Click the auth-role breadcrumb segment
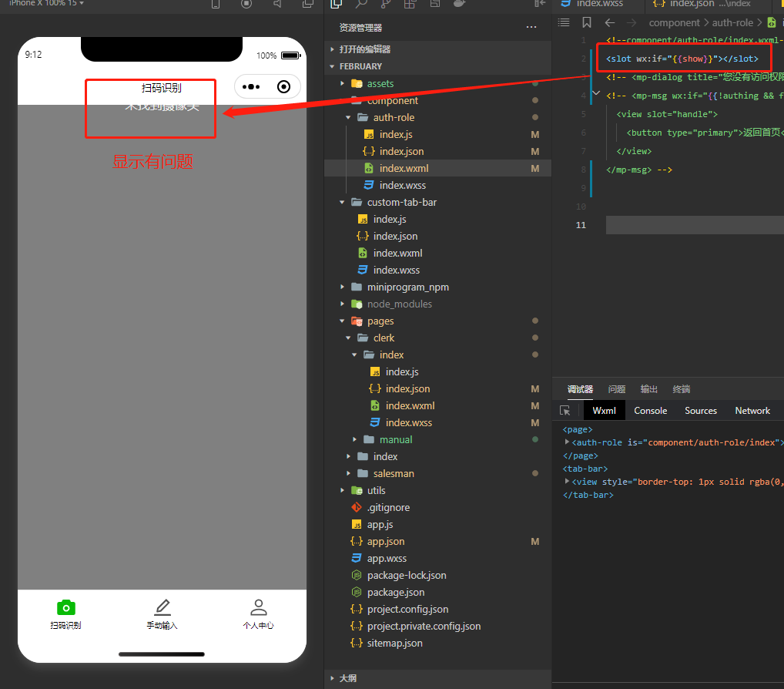Image resolution: width=784 pixels, height=689 pixels. pos(732,22)
